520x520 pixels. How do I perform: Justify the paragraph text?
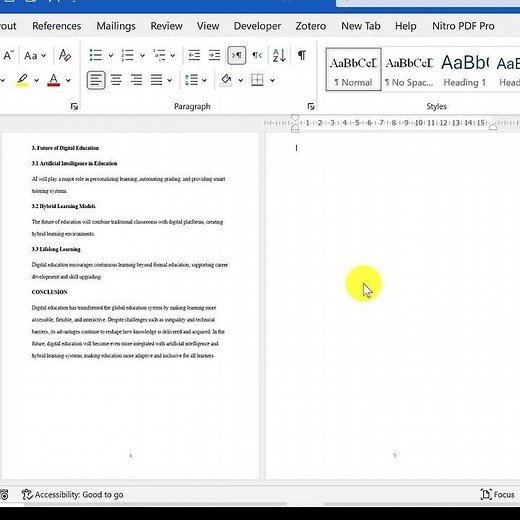pyautogui.click(x=156, y=80)
